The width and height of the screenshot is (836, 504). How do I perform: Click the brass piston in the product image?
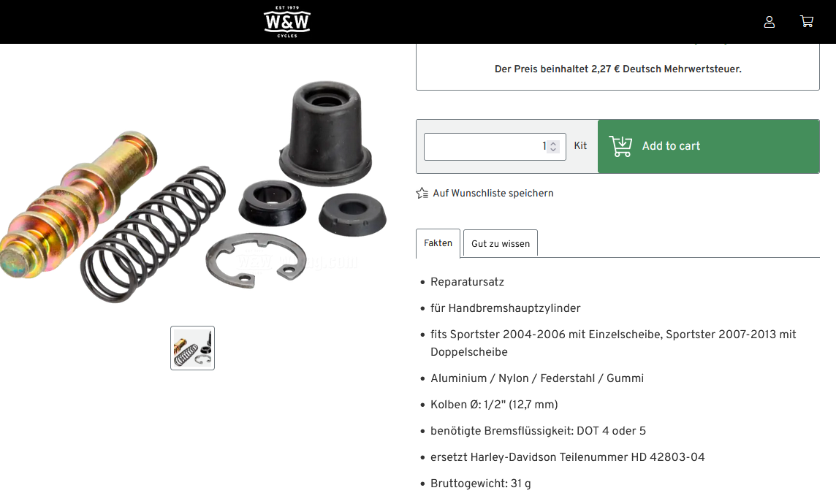75,205
